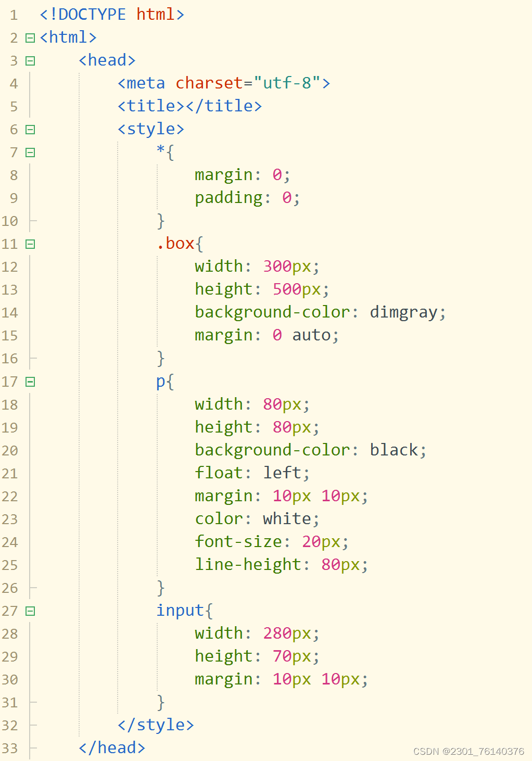Collapse the <style> block fold marker
The height and width of the screenshot is (761, 532).
click(30, 129)
